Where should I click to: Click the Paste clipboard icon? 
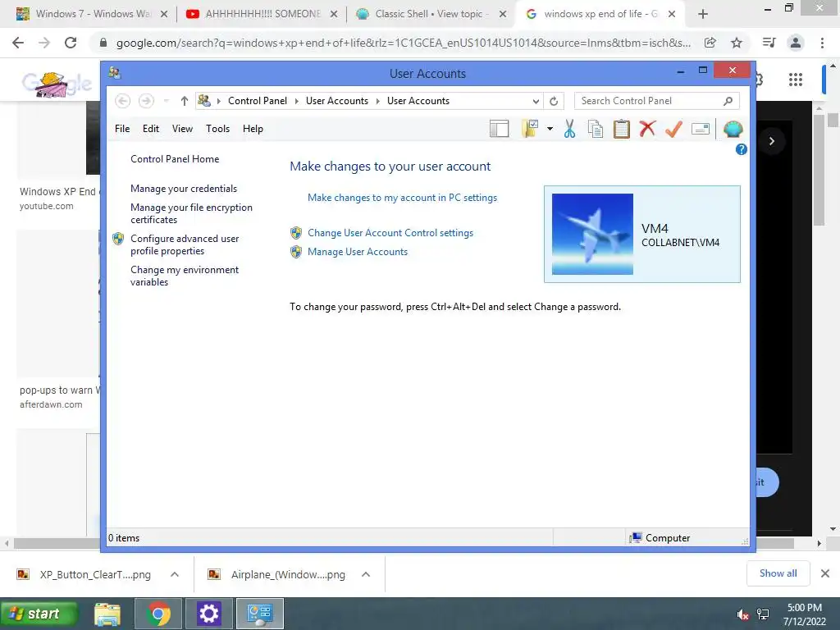point(622,129)
